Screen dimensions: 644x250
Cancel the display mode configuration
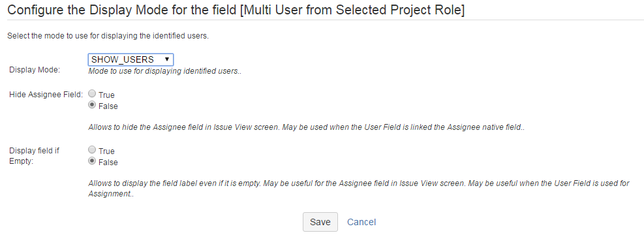point(361,222)
